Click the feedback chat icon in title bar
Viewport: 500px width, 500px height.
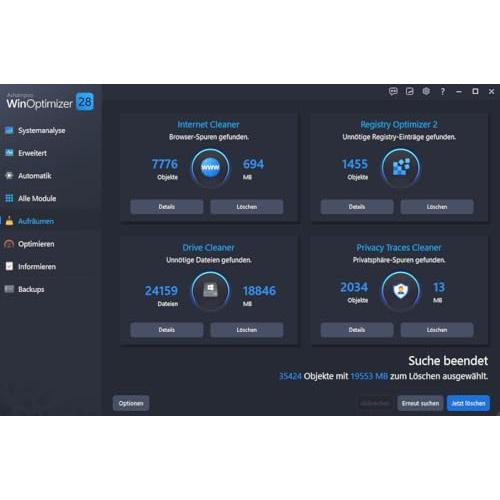point(393,91)
